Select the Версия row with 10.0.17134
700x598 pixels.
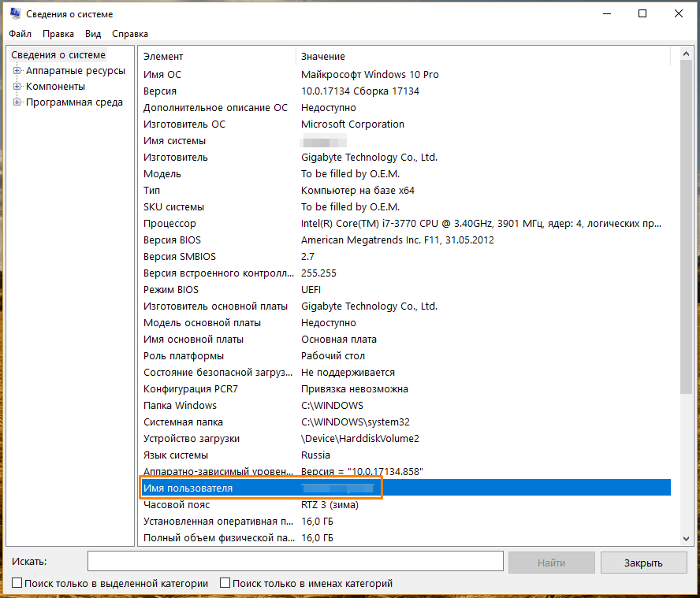click(405, 91)
